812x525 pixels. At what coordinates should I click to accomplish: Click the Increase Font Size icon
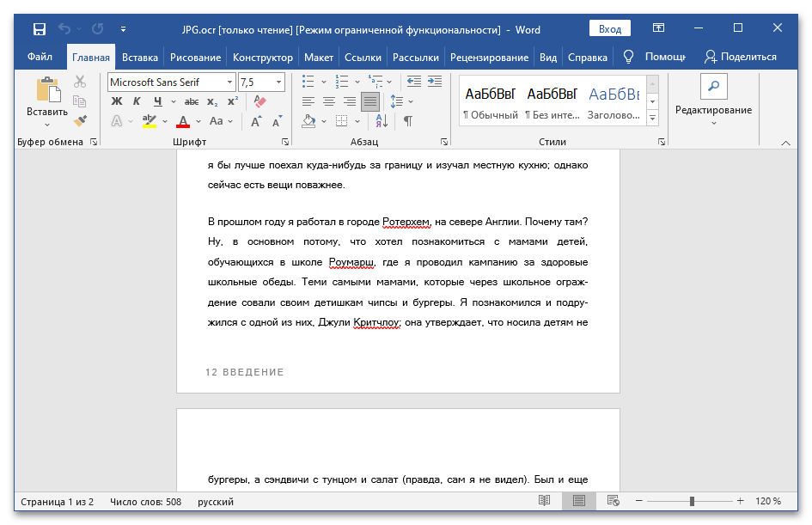(x=256, y=121)
